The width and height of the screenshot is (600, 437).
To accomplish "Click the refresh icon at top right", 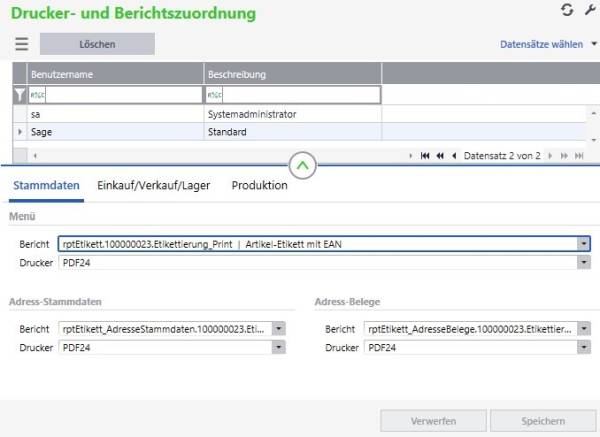I will pos(567,10).
